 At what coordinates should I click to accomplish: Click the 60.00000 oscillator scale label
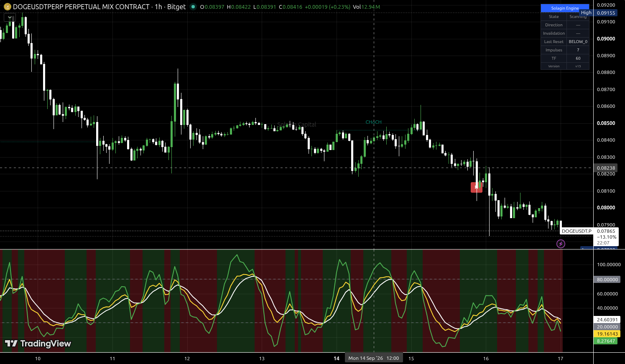(607, 294)
